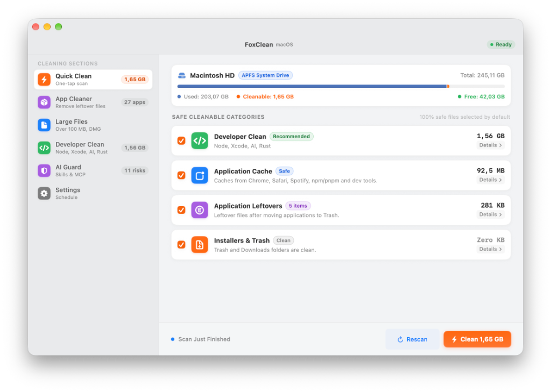Viewport: 551px width, 392px height.
Task: Click the Clean 1,65 GB button
Action: [477, 339]
